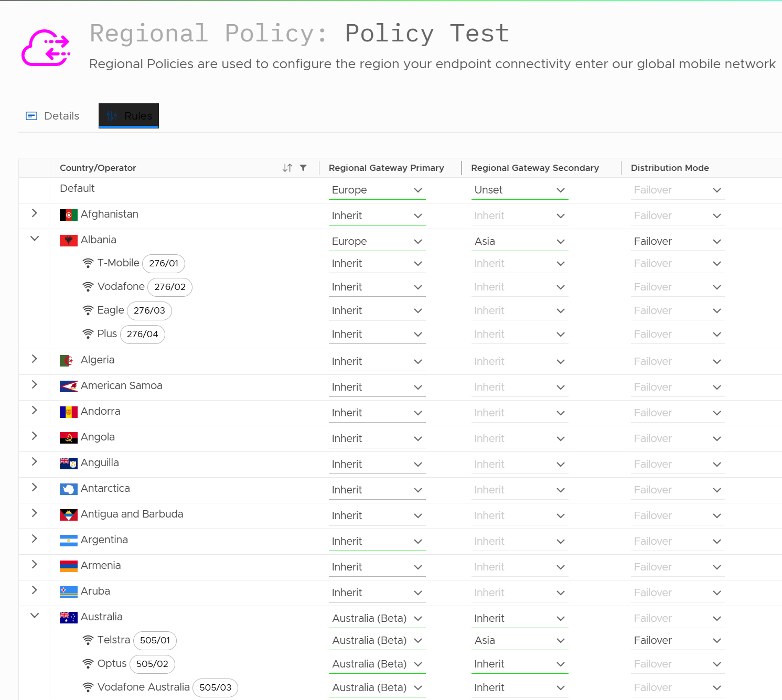782x700 pixels.
Task: Click the Albania flag icon
Action: tap(69, 240)
